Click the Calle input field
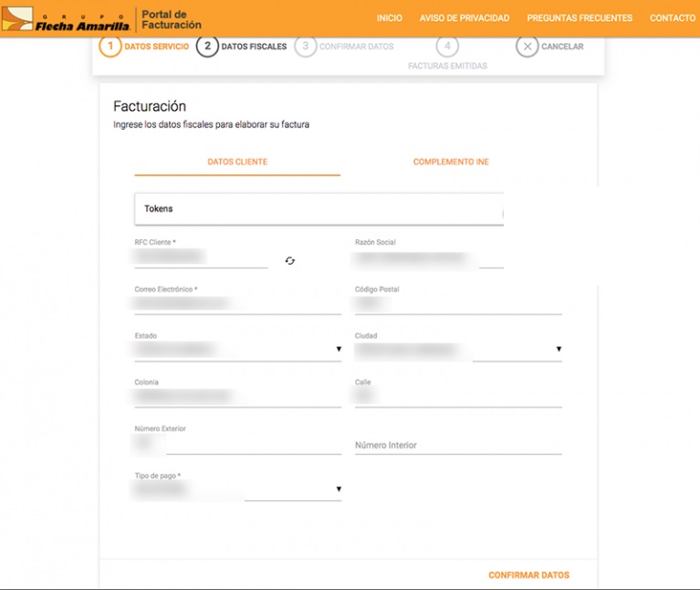Screen dimensions: 700x590 click(458, 397)
